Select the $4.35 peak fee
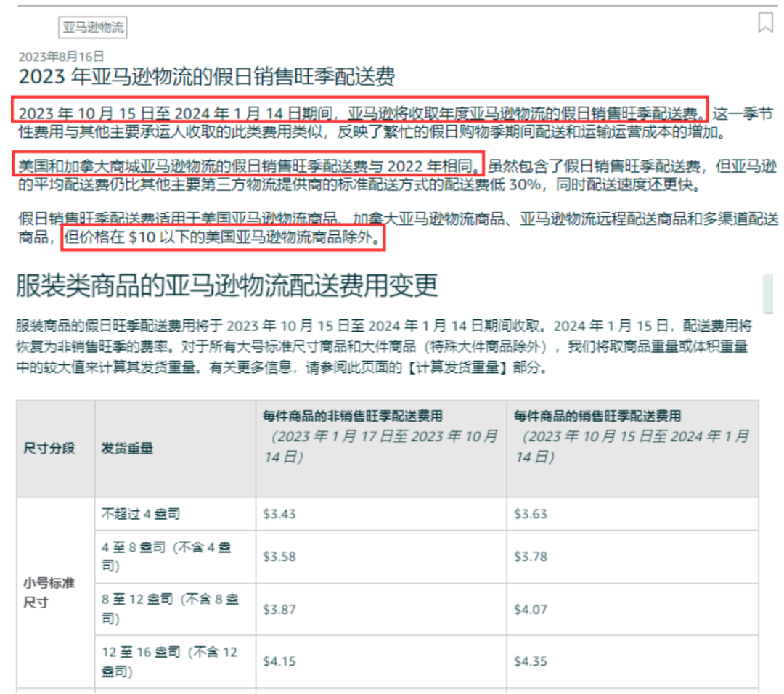The image size is (784, 694). point(531,661)
